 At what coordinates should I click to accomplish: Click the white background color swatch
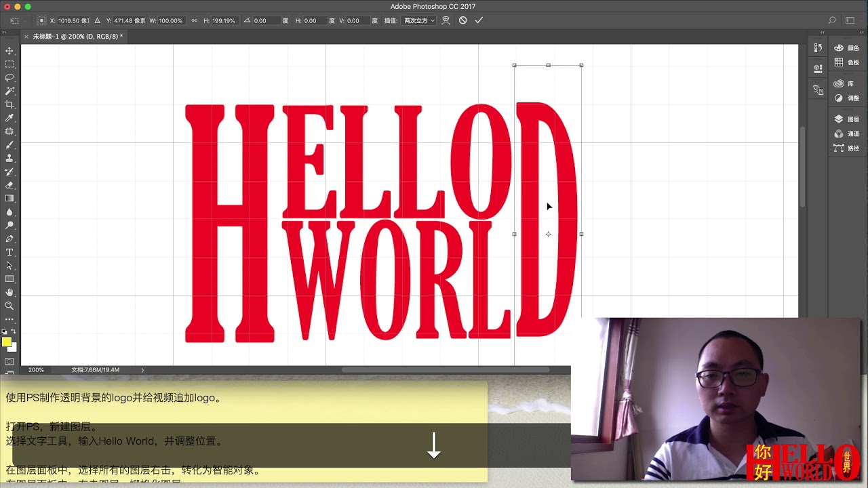(14, 348)
